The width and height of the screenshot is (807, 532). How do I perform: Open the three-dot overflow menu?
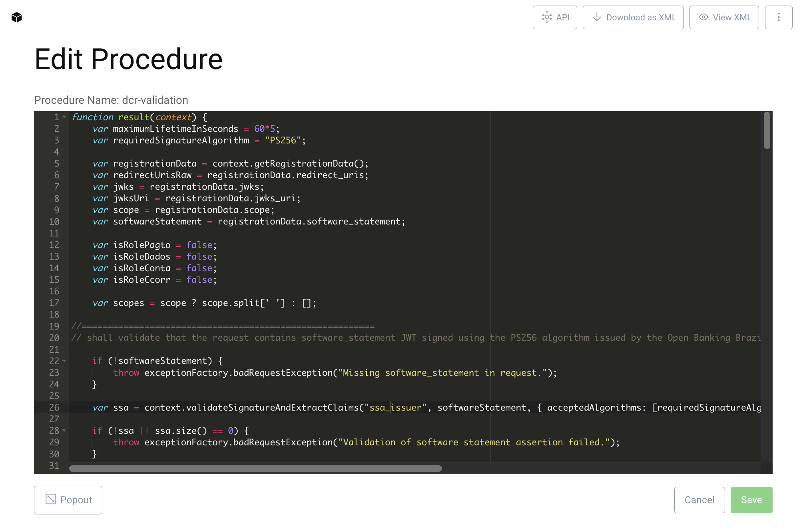[x=779, y=17]
